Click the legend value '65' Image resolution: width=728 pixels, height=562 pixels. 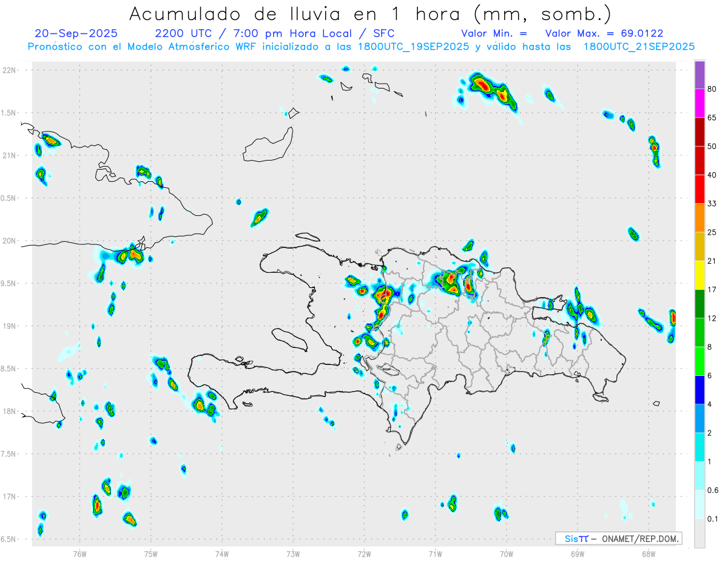point(712,118)
